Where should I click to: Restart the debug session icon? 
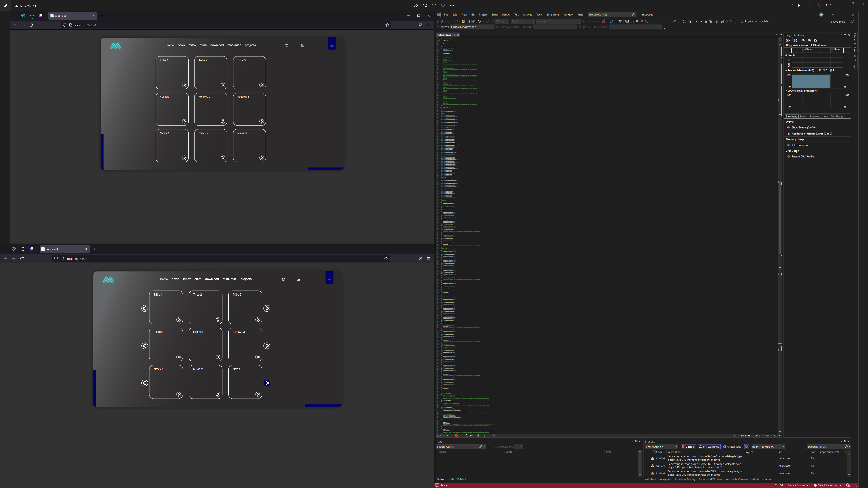[647, 21]
